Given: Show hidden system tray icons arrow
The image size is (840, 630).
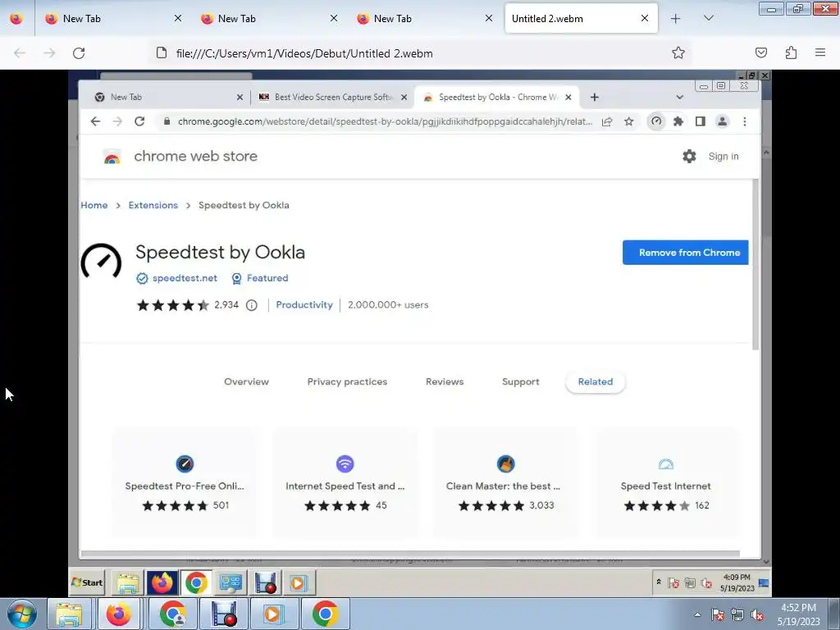Looking at the screenshot, I should [697, 614].
